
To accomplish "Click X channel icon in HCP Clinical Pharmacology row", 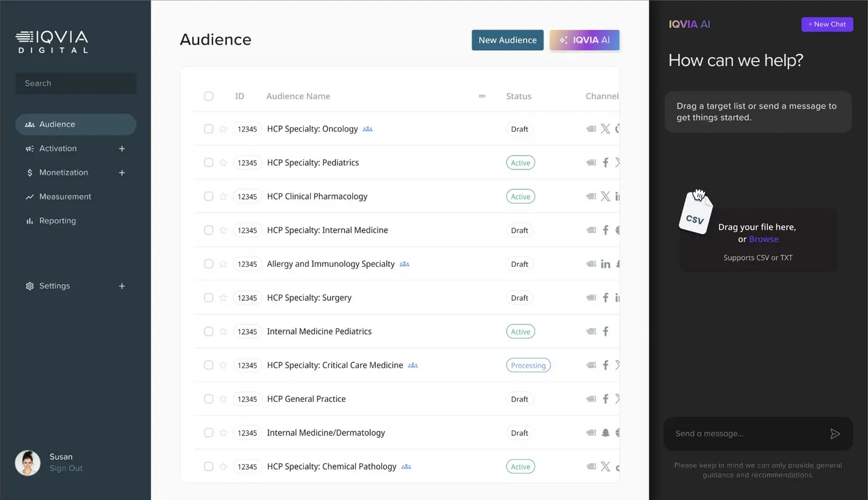I will click(605, 197).
